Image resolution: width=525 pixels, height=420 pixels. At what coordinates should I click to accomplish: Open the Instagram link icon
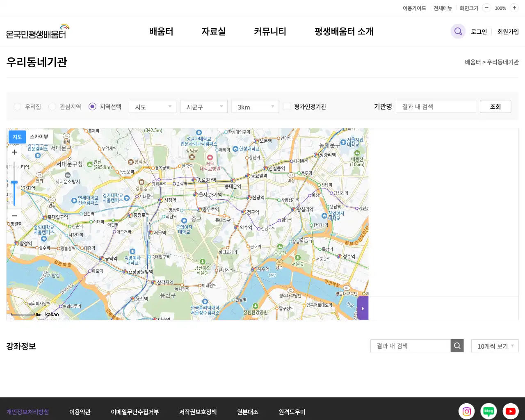pyautogui.click(x=466, y=411)
